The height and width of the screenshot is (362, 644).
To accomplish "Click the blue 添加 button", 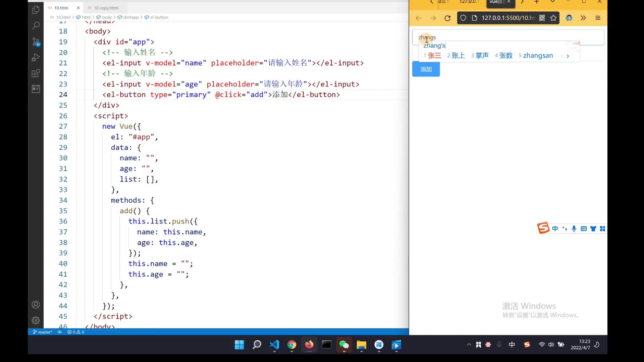I will click(x=426, y=69).
